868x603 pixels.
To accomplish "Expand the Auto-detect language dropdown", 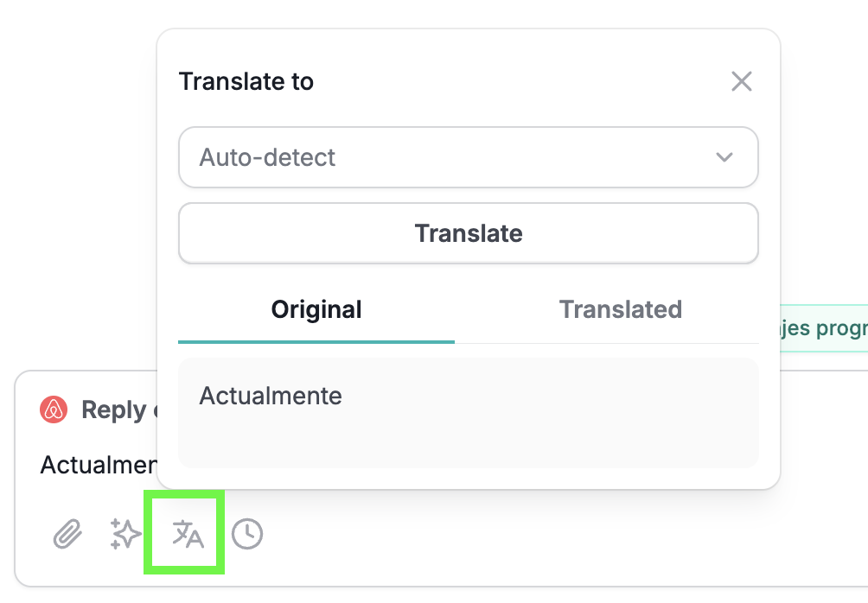I will 469,158.
